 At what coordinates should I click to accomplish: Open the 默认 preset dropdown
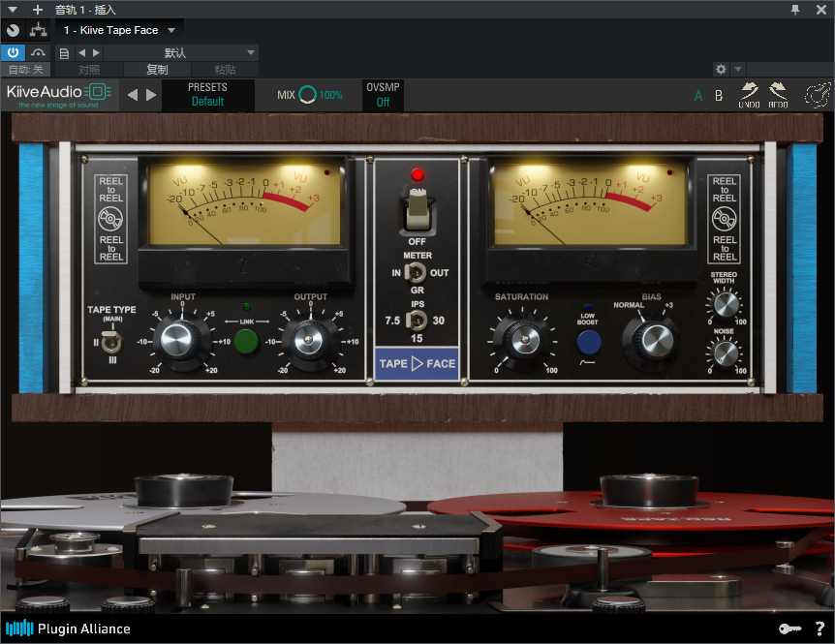pyautogui.click(x=181, y=52)
